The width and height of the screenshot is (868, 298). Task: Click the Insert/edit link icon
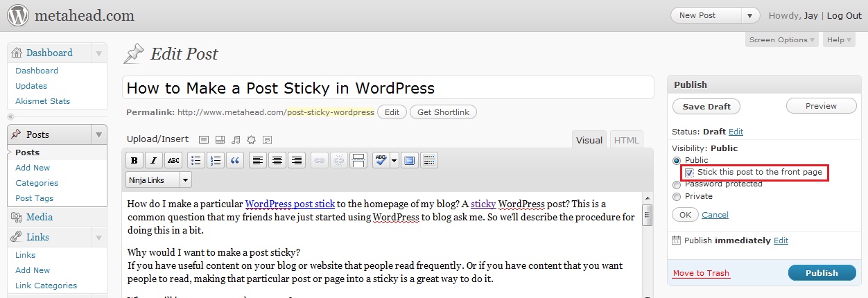pyautogui.click(x=319, y=160)
